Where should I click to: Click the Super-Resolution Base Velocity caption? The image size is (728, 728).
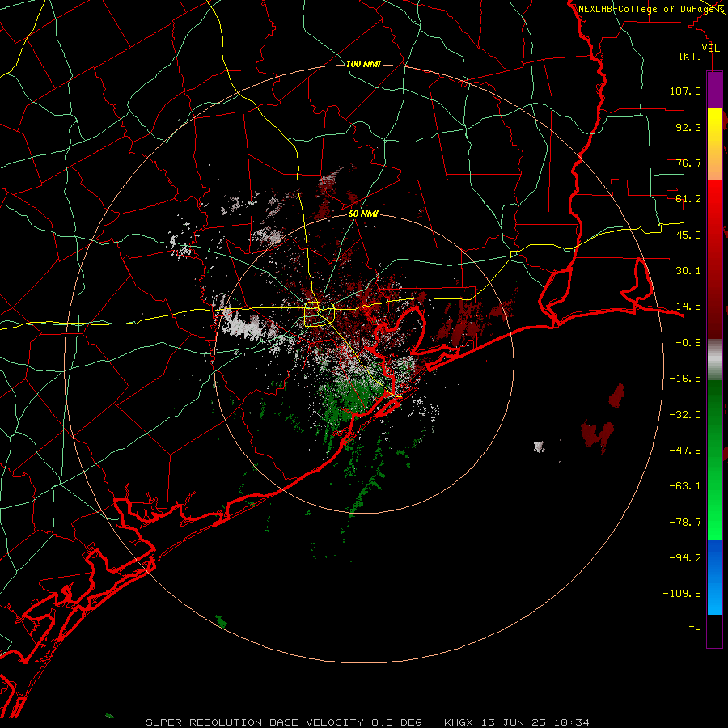click(x=367, y=722)
